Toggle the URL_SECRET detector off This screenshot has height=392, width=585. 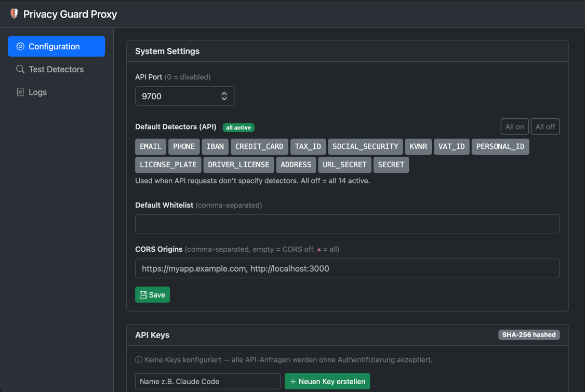tap(344, 165)
